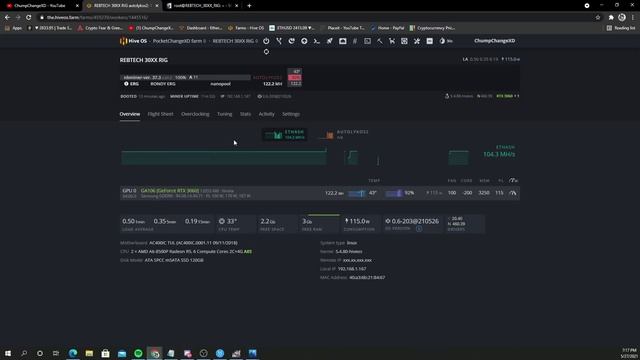The height and width of the screenshot is (360, 640).
Task: Click the half-moon icon near toolbar end
Action: point(442,41)
